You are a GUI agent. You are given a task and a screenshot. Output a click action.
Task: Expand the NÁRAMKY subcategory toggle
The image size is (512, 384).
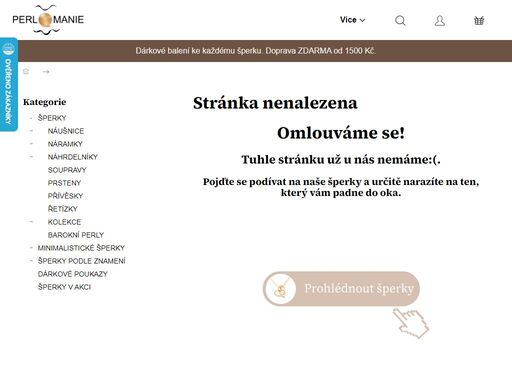point(31,144)
